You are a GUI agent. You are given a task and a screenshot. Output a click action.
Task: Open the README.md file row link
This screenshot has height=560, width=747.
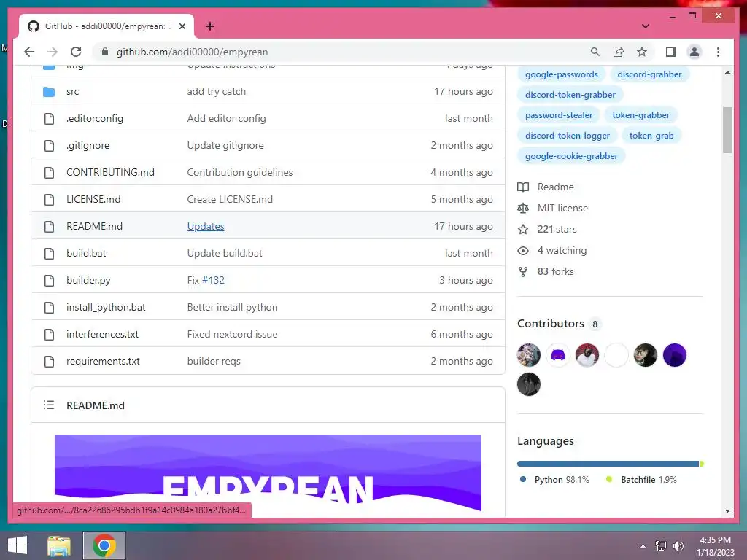point(94,226)
